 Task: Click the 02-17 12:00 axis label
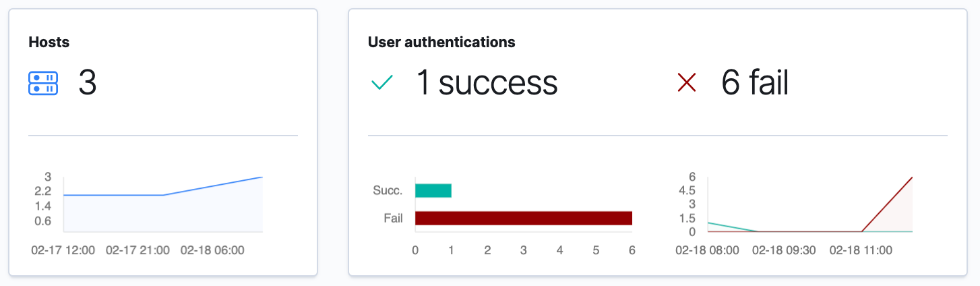(63, 250)
